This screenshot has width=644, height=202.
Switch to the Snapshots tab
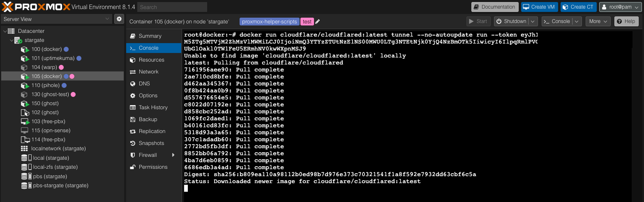(x=151, y=143)
